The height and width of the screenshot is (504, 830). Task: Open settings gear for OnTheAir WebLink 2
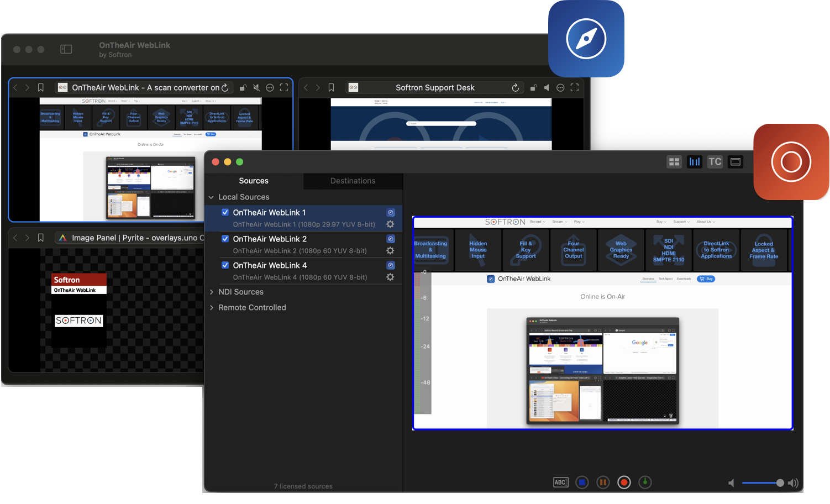pyautogui.click(x=390, y=251)
